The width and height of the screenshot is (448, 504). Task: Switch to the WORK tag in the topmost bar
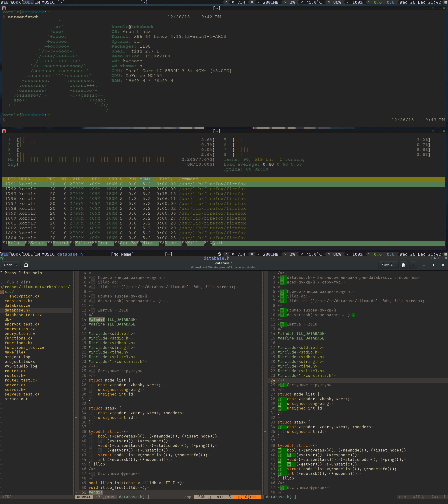click(16, 2)
